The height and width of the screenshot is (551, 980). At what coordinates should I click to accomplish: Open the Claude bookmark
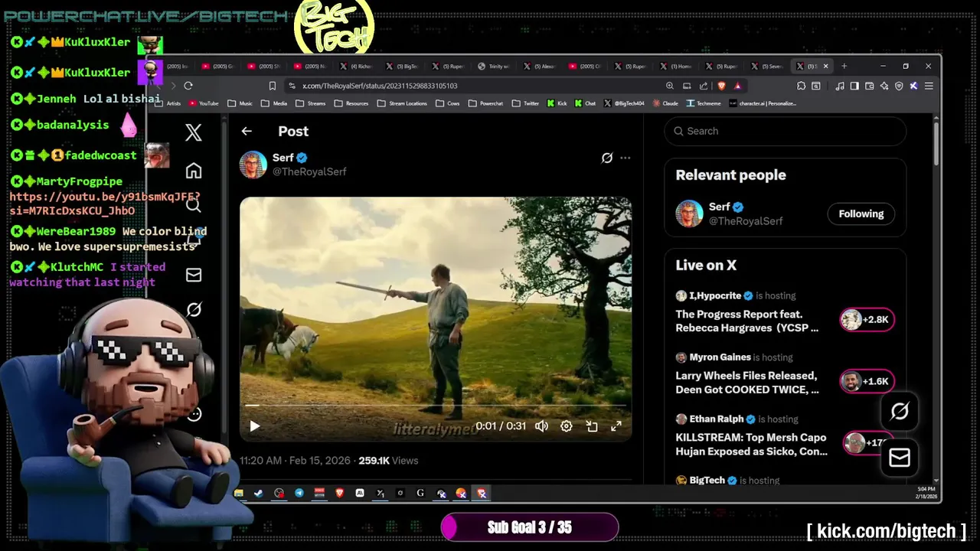665,103
